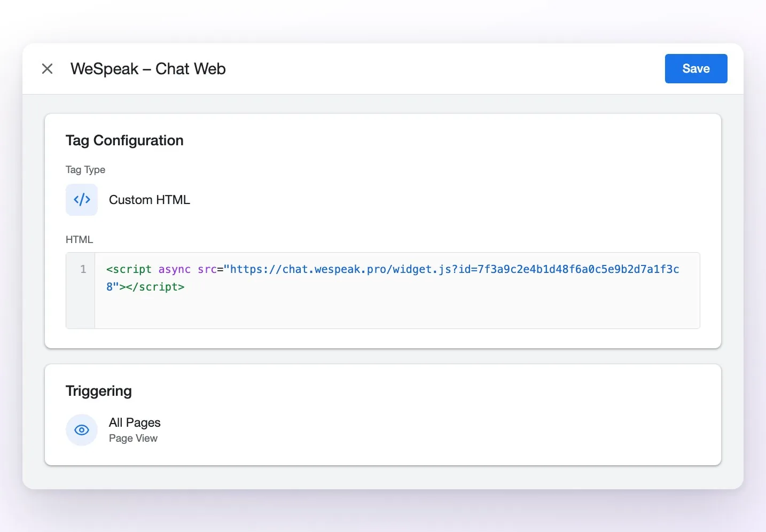Close the WeSpeak tag editor
This screenshot has height=532, width=766.
47,69
